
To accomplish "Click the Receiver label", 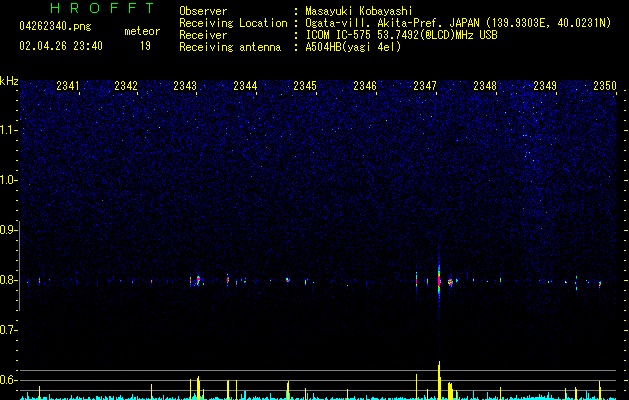I will [x=203, y=35].
